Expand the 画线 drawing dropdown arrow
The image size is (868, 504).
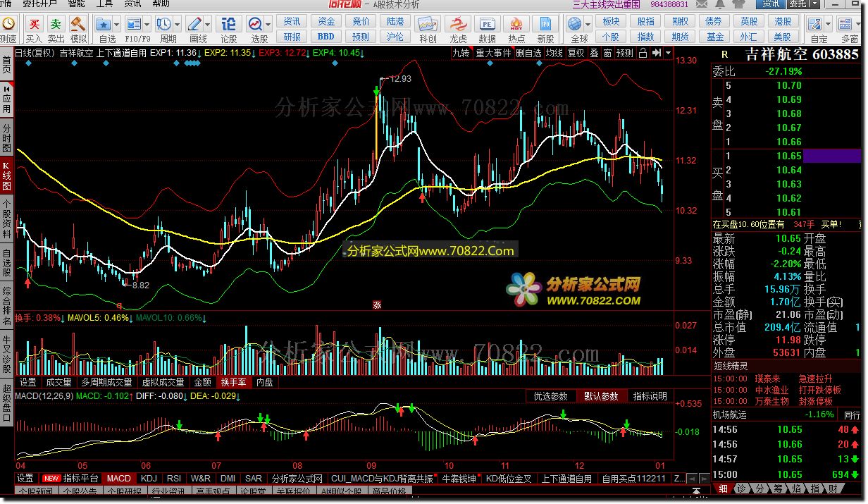click(x=208, y=25)
